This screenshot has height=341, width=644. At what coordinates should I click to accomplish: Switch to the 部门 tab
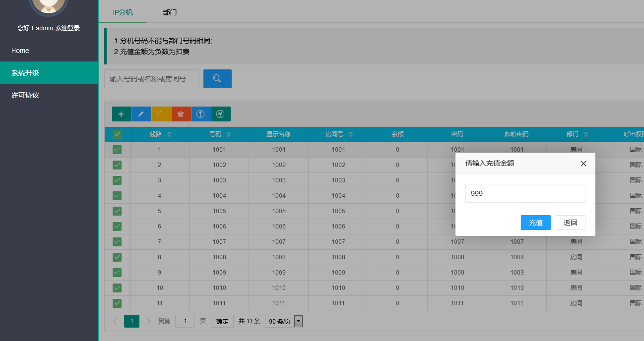point(170,12)
